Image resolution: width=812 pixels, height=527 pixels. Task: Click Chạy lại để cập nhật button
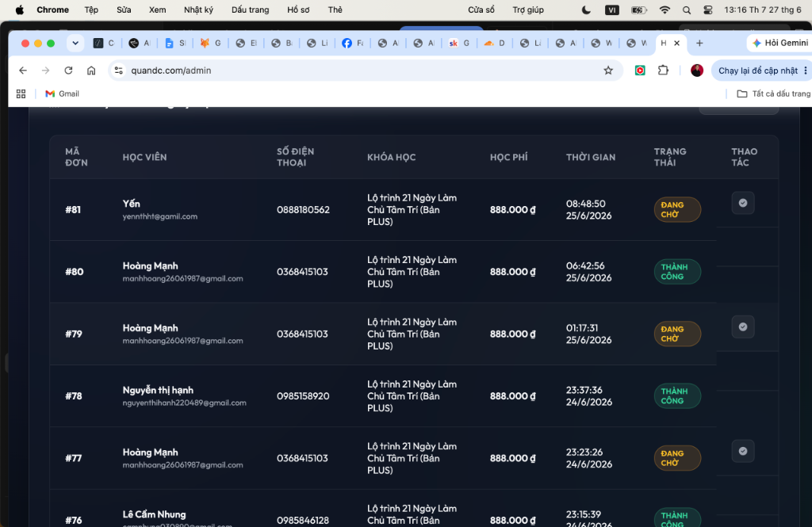(757, 71)
